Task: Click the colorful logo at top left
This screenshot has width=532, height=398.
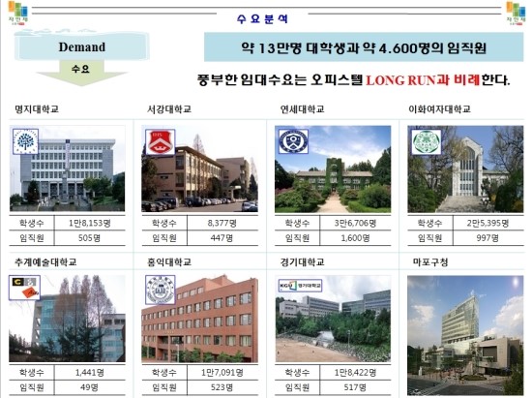Action: point(18,13)
